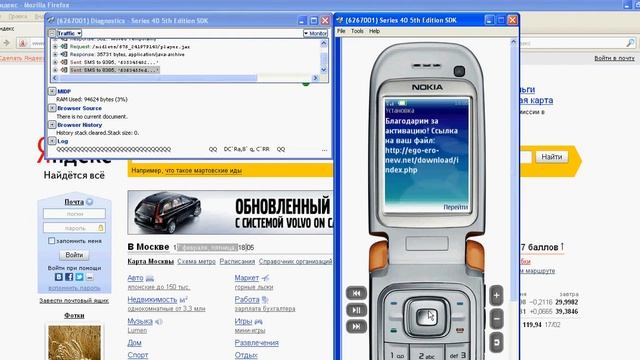Expand the Request player.jar traffic row
The image size is (640, 360).
pos(55,47)
